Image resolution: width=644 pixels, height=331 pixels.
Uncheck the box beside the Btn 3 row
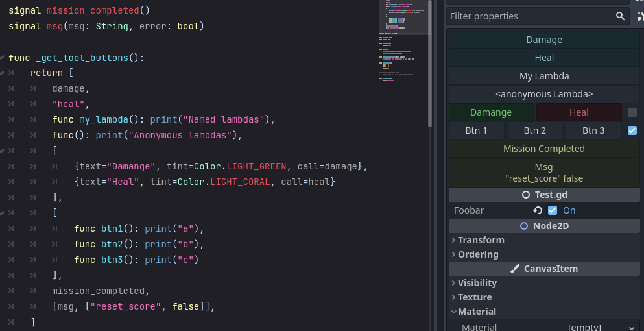coord(632,130)
